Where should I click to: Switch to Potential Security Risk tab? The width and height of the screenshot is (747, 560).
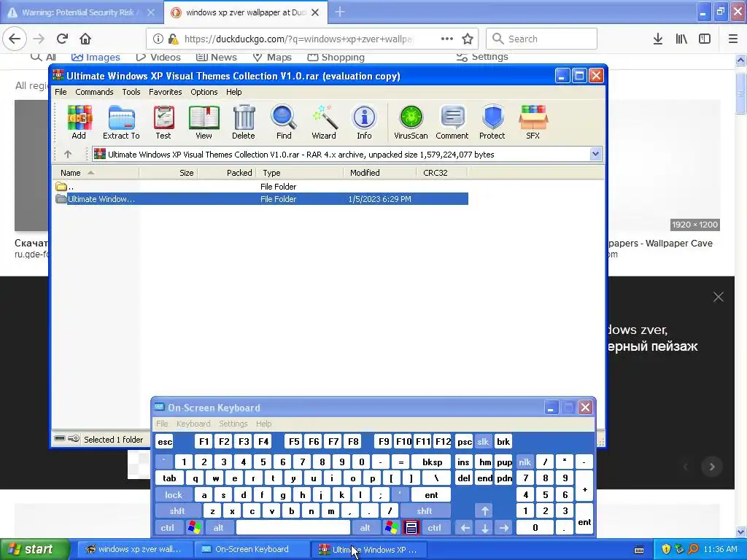[x=77, y=12]
